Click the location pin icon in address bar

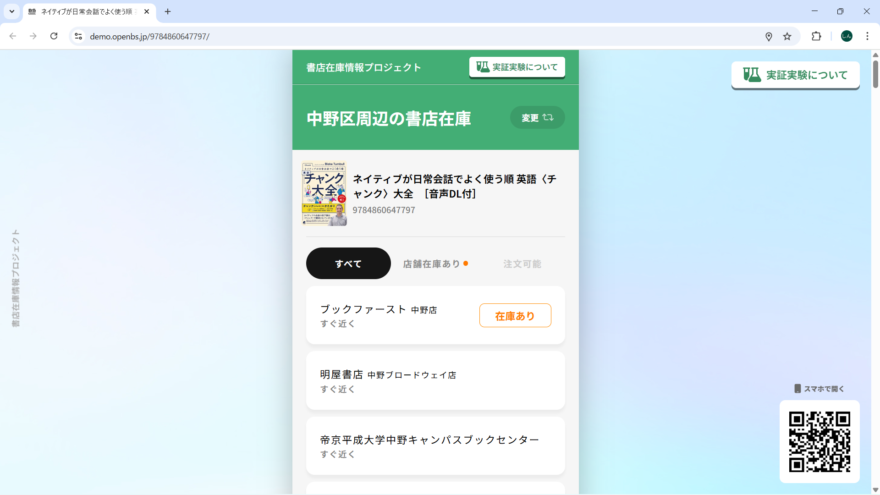[768, 36]
